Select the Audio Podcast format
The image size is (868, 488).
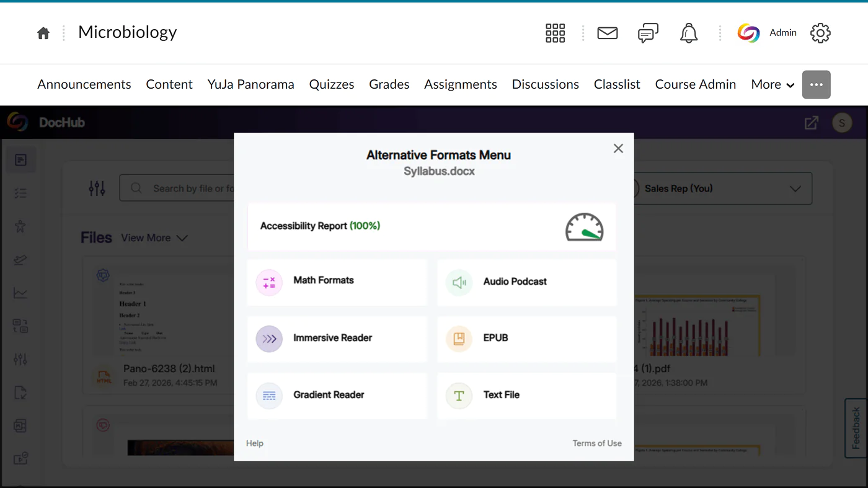[x=526, y=282]
